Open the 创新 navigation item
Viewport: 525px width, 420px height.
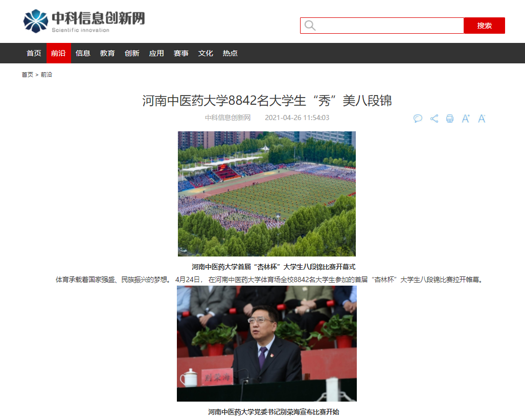(x=132, y=53)
